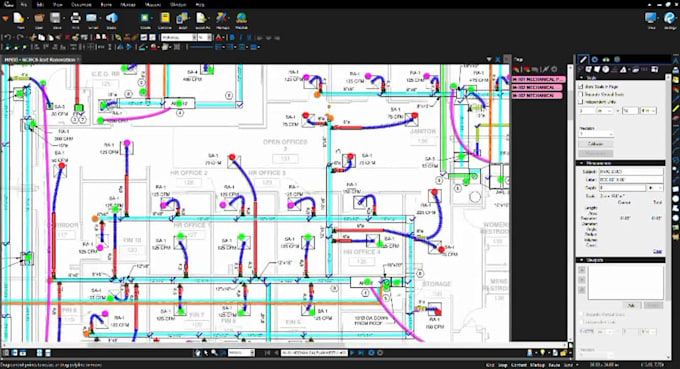Open the Window menu

pyautogui.click(x=178, y=4)
